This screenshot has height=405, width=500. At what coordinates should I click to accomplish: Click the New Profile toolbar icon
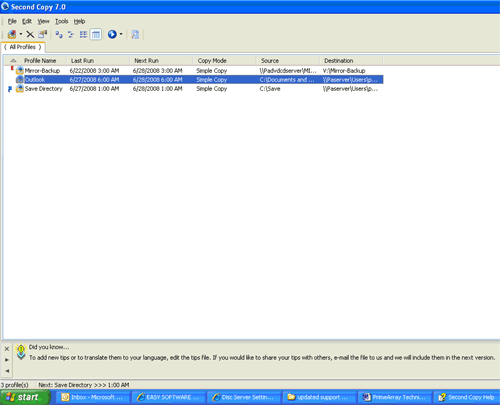[x=12, y=34]
